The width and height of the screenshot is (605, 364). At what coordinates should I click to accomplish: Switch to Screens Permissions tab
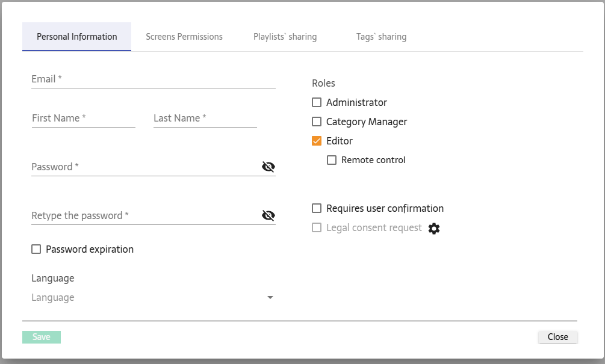click(x=184, y=37)
